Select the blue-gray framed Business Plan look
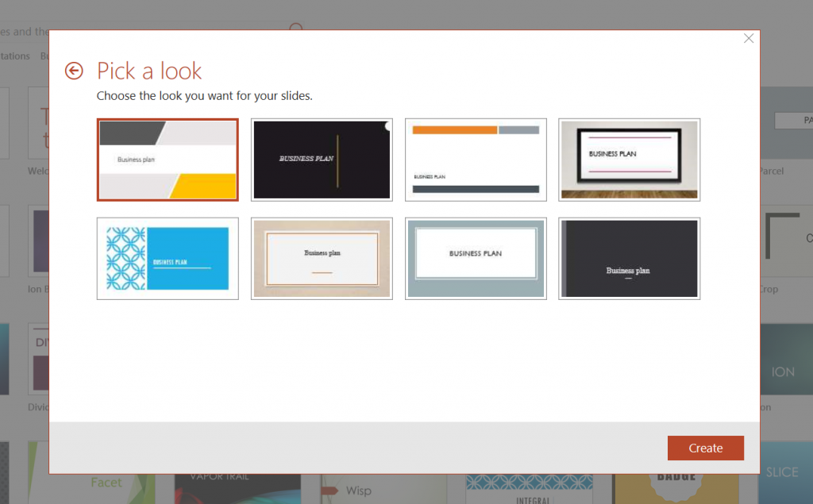Image resolution: width=813 pixels, height=504 pixels. point(475,258)
